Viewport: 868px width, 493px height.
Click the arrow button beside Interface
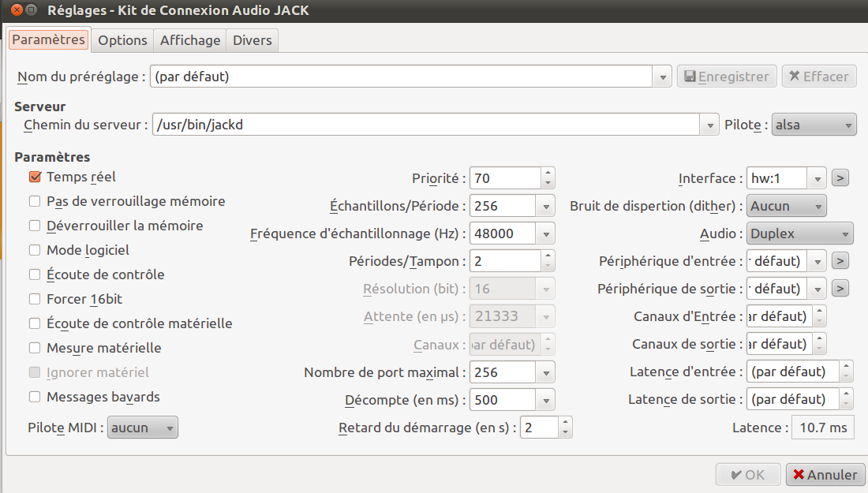(x=840, y=178)
